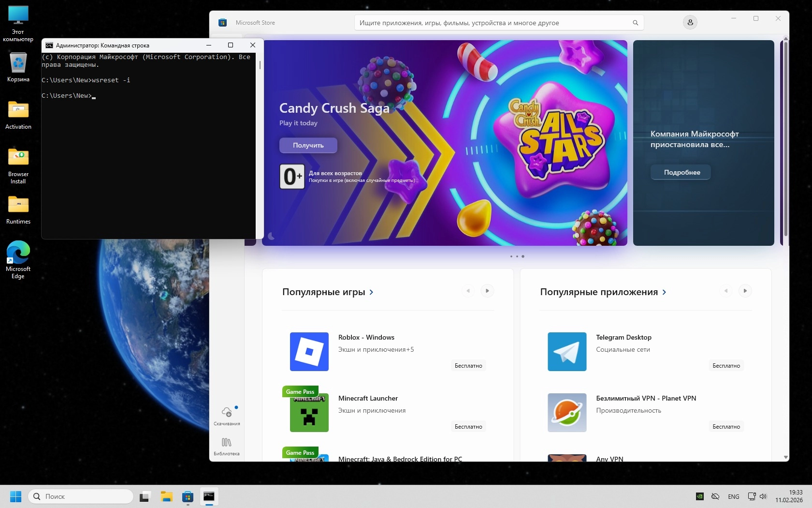The image size is (812, 508).
Task: Focus the taskbar Поиск search box
Action: tap(81, 496)
